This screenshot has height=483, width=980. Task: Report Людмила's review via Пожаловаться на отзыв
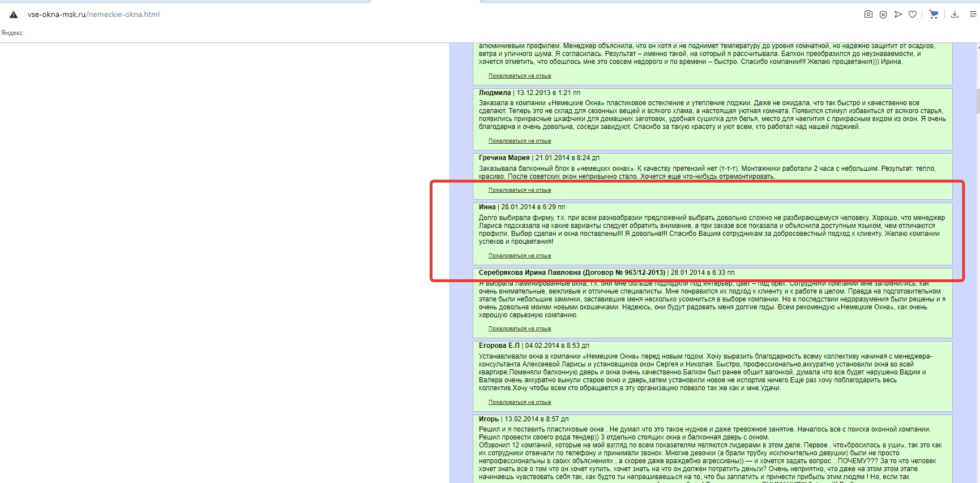pyautogui.click(x=520, y=141)
